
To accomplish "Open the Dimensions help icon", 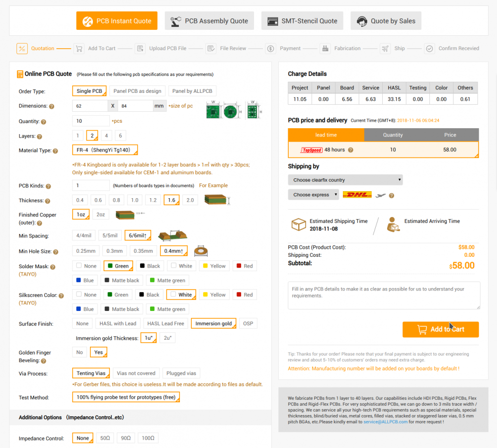I will (x=52, y=106).
